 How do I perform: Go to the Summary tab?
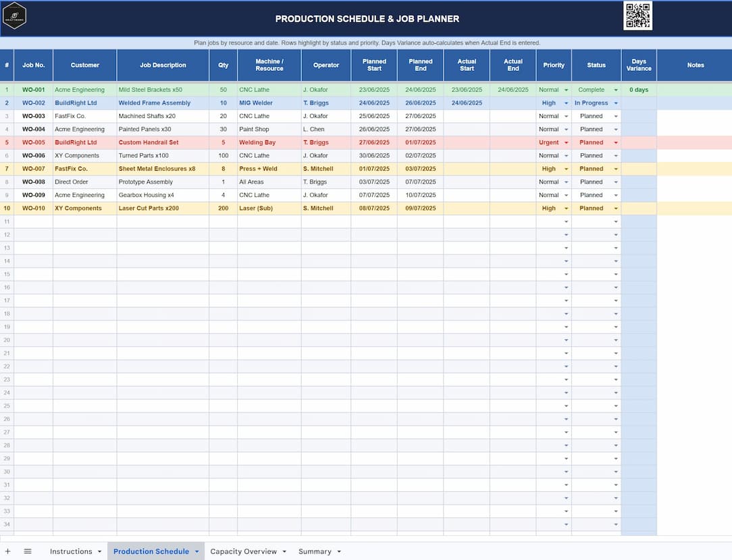(315, 551)
